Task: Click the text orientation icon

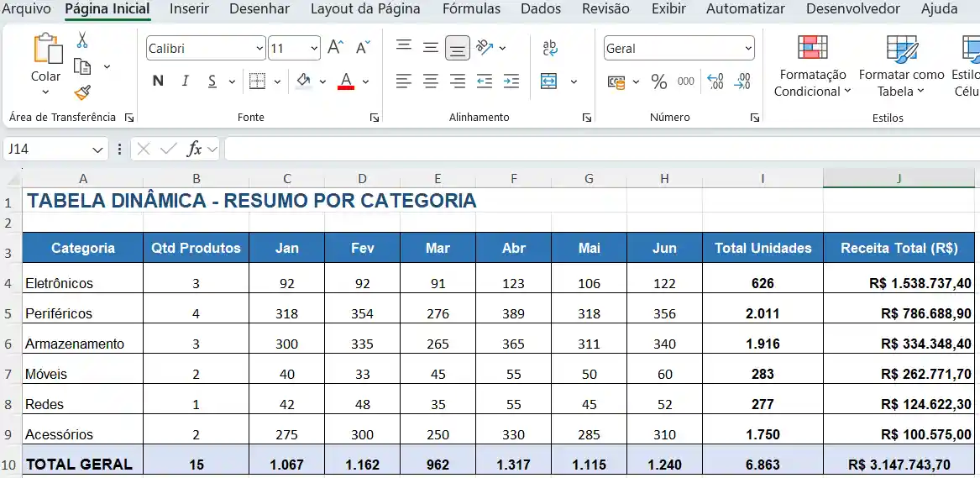Action: point(485,47)
